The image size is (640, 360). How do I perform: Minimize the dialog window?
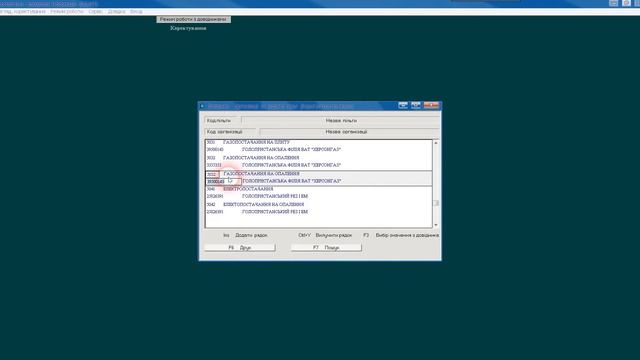pos(403,105)
